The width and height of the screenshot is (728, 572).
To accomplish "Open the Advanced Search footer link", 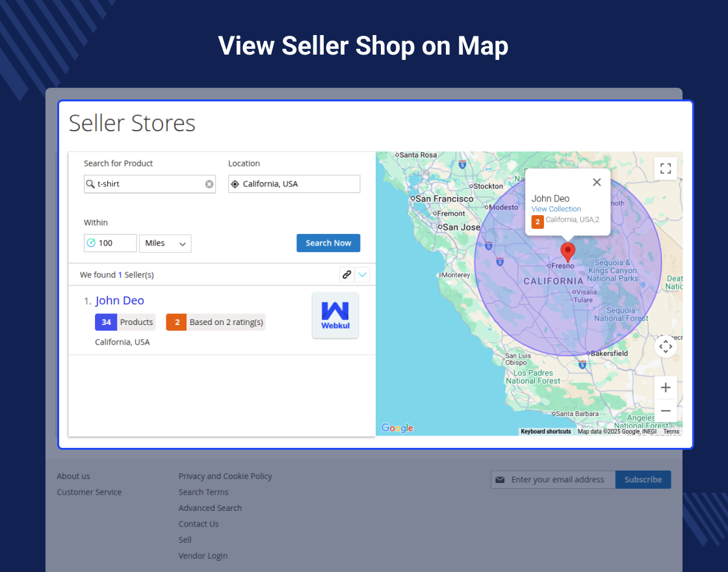I will (x=210, y=508).
